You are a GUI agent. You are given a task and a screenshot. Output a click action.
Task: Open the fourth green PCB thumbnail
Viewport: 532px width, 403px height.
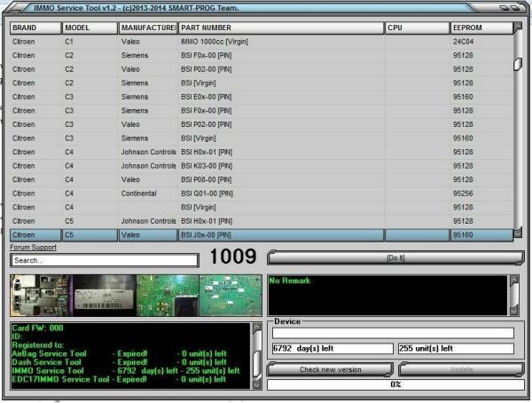[x=231, y=296]
